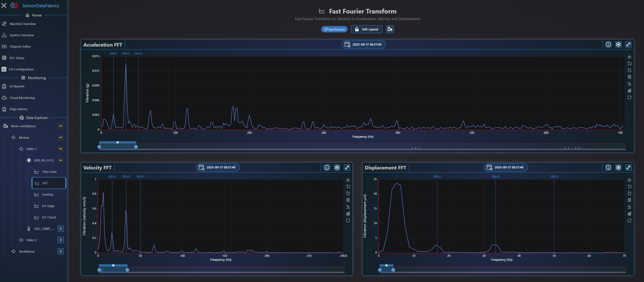The width and height of the screenshot is (644, 282).
Task: Expand the Ventillateur tree node
Action: [60, 251]
